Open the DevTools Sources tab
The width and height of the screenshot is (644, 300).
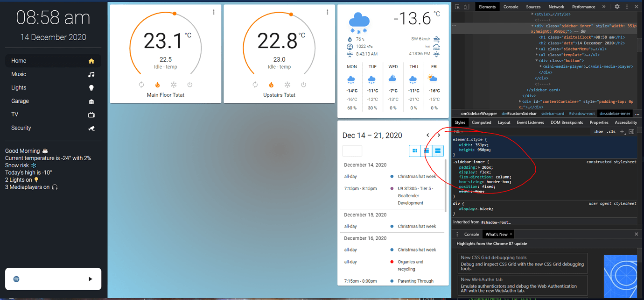533,7
